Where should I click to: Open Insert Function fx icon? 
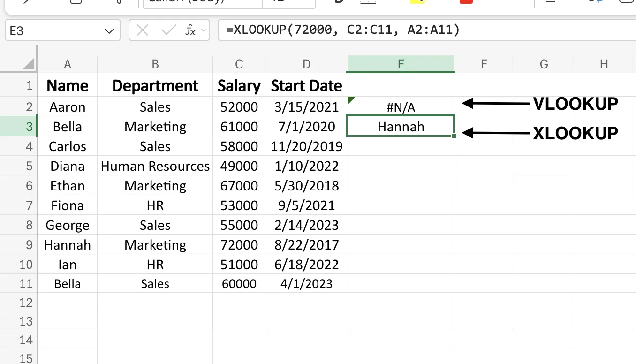point(190,31)
